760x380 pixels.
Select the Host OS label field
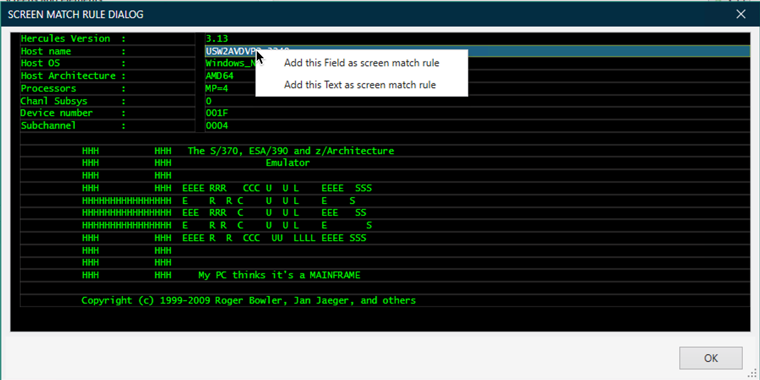(x=108, y=63)
